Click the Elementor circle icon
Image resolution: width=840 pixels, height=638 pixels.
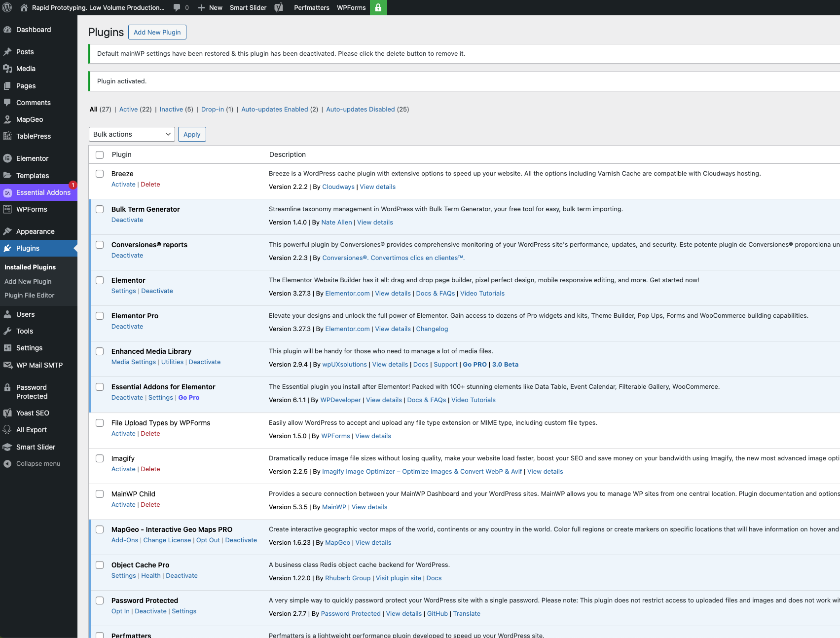7,158
